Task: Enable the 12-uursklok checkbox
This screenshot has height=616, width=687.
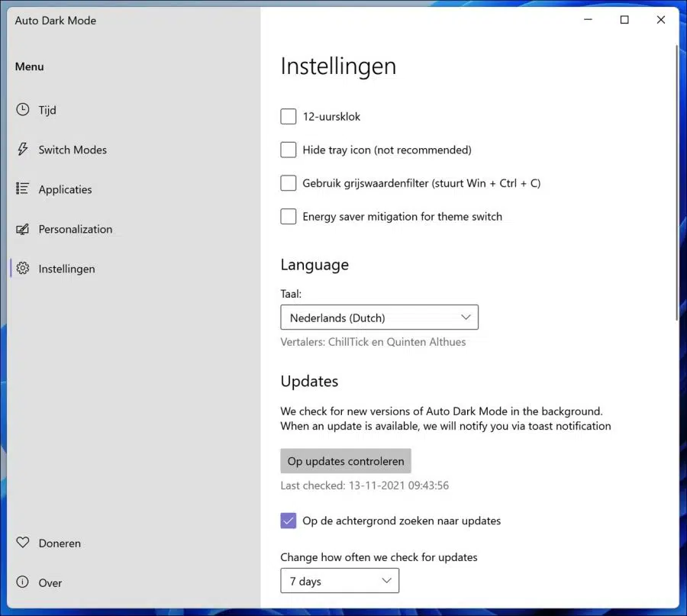Action: pos(289,117)
